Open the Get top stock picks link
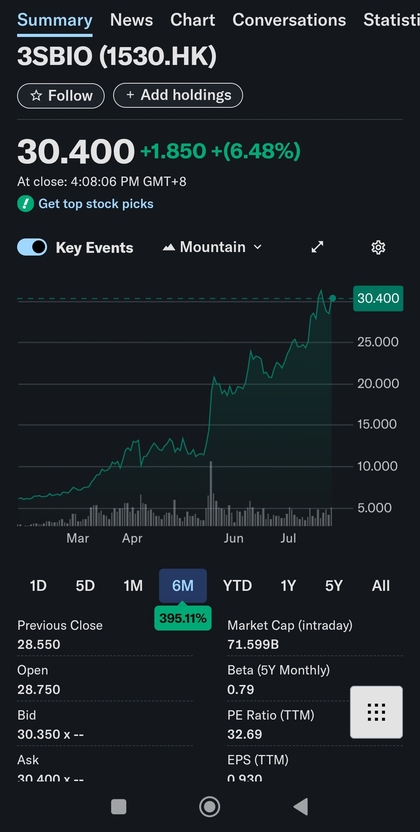The image size is (420, 832). (96, 204)
